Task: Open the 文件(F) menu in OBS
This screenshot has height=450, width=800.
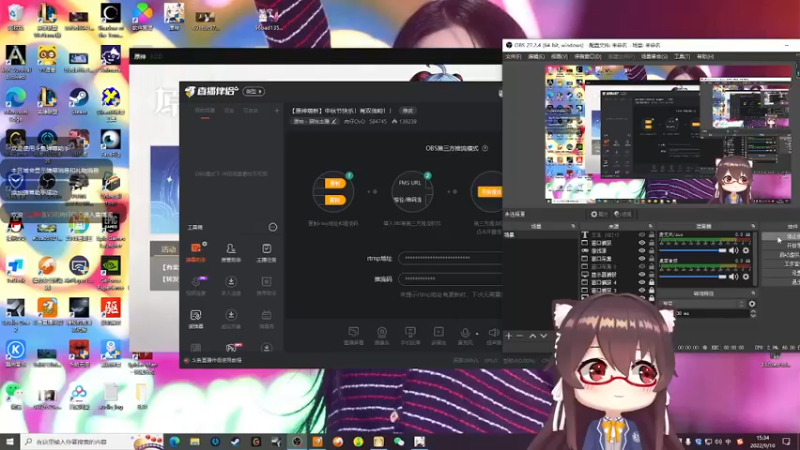Action: [x=513, y=57]
